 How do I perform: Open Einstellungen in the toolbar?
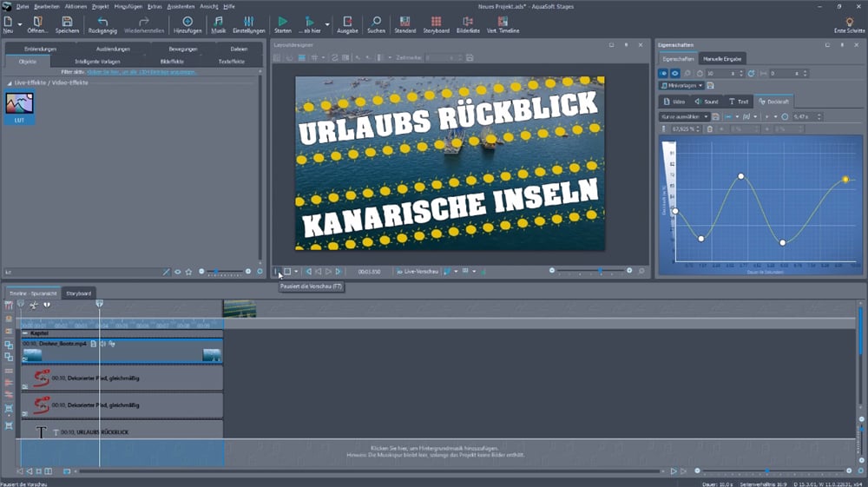248,21
